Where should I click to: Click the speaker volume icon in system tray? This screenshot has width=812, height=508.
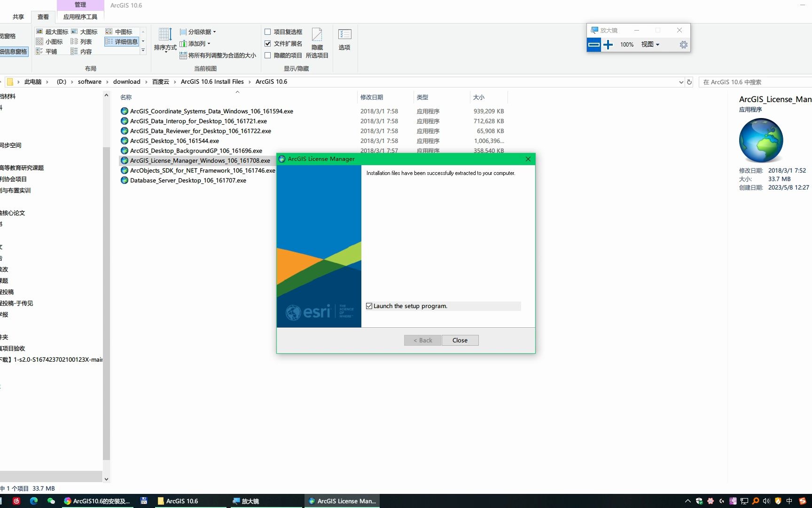766,501
